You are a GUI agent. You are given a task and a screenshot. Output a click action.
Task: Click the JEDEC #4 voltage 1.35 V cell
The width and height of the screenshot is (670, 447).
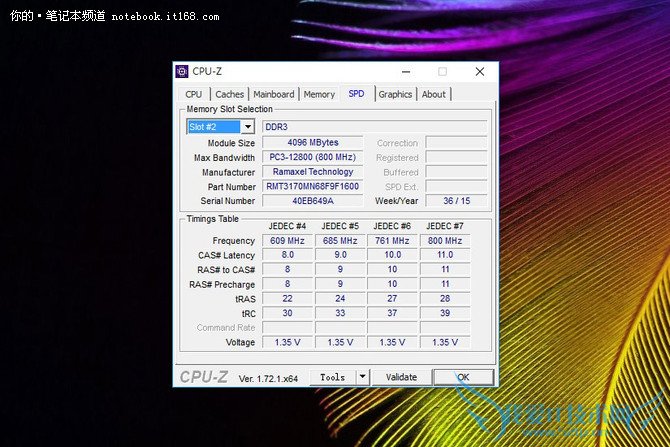[x=287, y=342]
